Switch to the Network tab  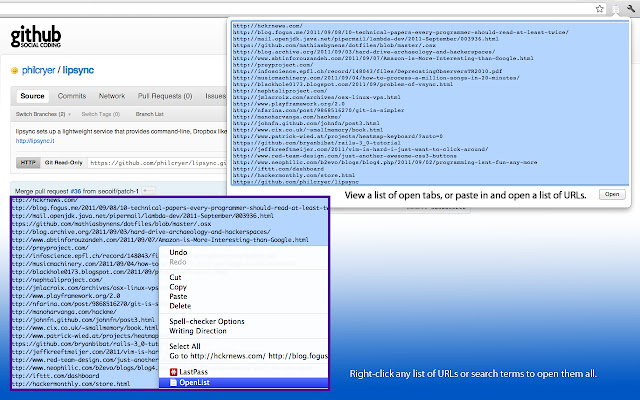pyautogui.click(x=112, y=96)
